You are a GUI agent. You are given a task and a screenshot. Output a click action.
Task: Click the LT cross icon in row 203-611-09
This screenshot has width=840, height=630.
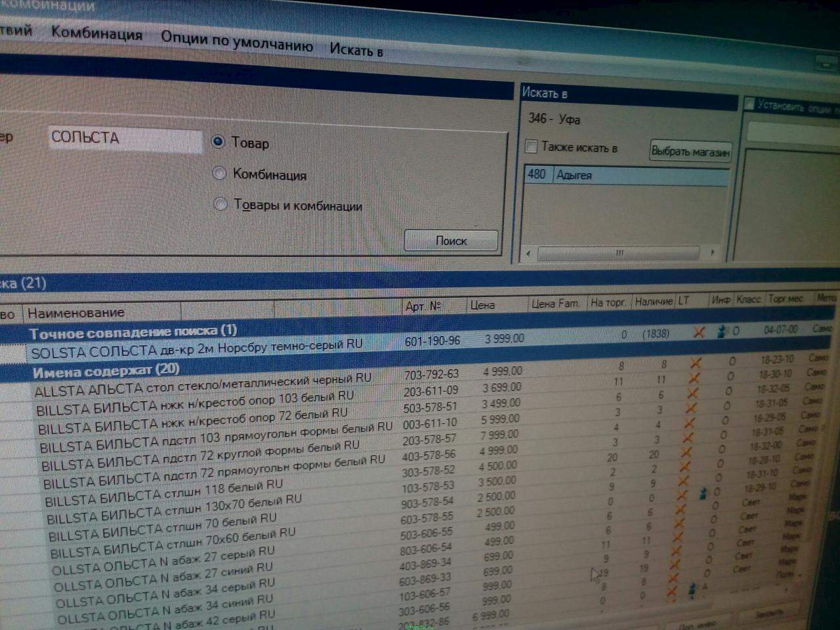pyautogui.click(x=694, y=378)
